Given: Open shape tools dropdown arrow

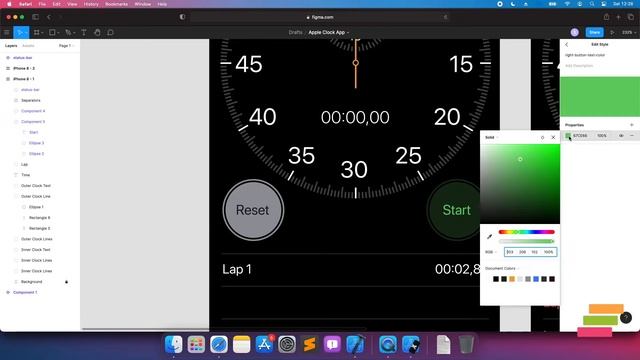Looking at the screenshot, I should point(58,33).
